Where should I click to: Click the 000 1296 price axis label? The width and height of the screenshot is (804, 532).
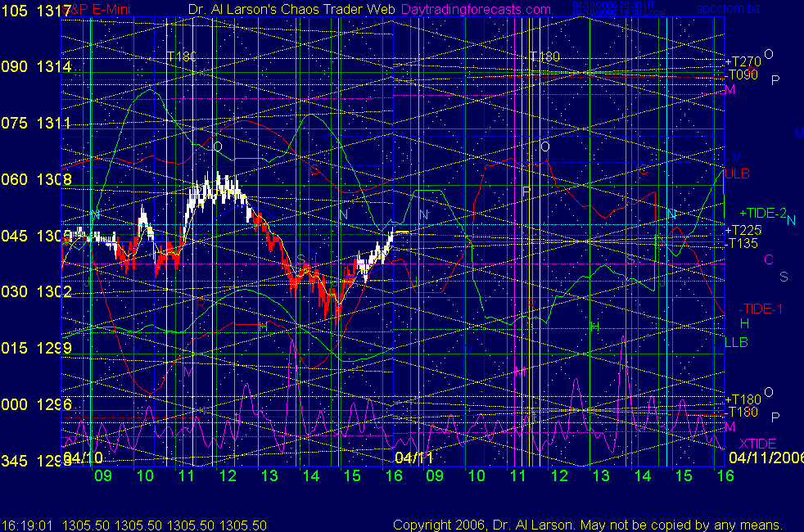(36, 404)
